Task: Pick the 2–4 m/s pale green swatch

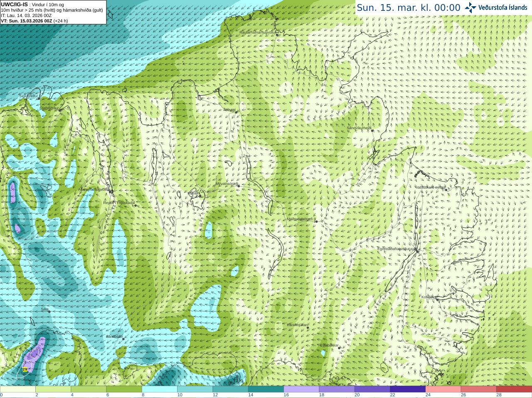Action: point(53,389)
